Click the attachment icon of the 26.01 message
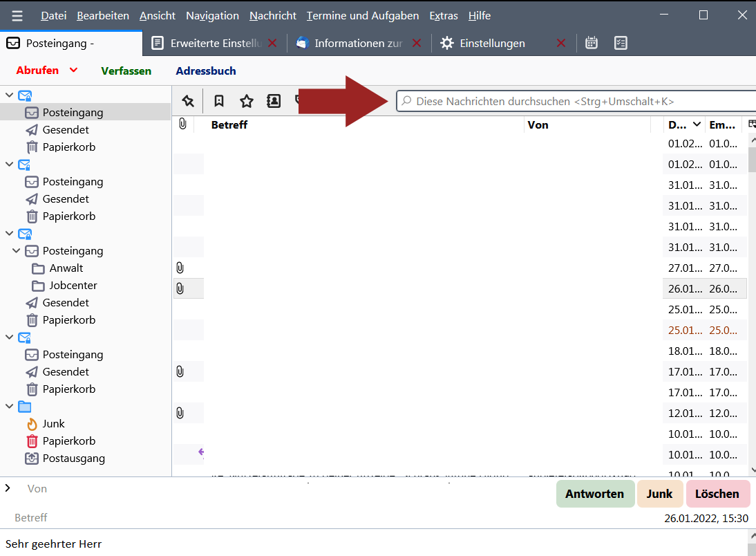756x556 pixels. pos(180,288)
